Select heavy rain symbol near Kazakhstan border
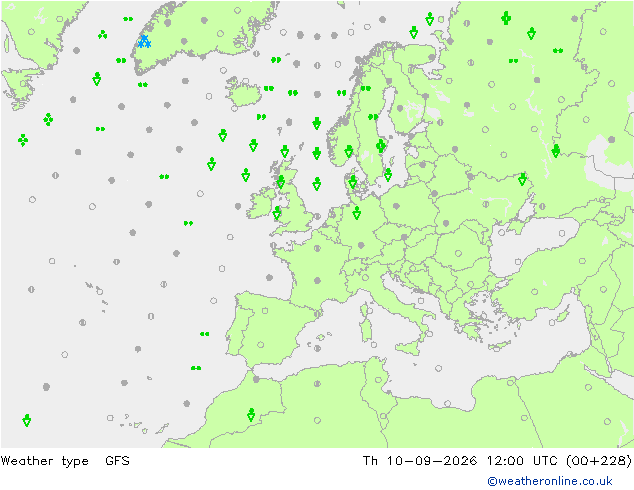634x490 pixels. coord(556,151)
